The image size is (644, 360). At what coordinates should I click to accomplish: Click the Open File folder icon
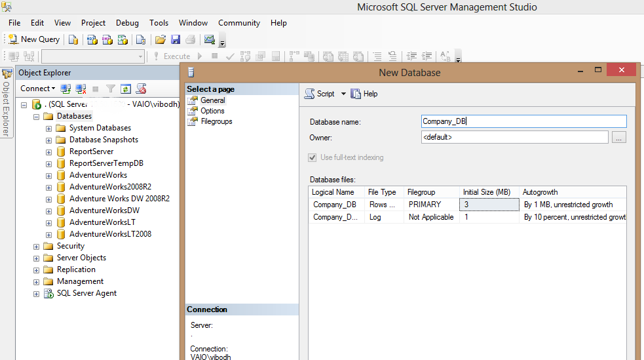coord(160,39)
